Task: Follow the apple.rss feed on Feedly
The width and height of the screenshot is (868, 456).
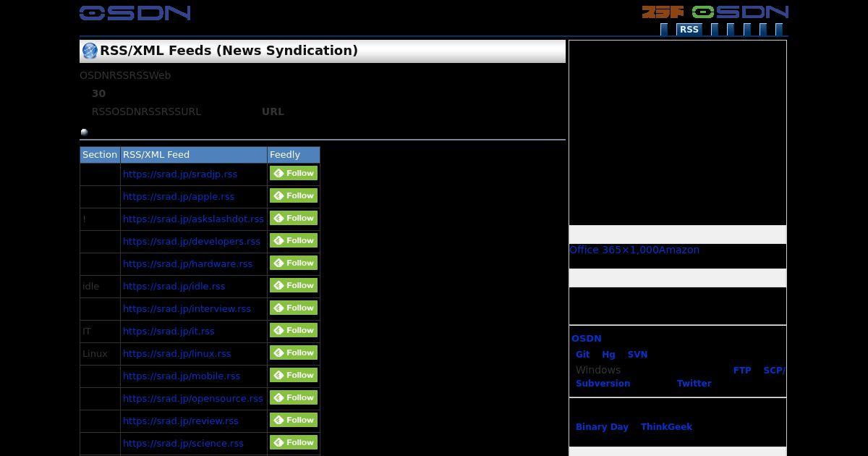Action: click(x=294, y=195)
